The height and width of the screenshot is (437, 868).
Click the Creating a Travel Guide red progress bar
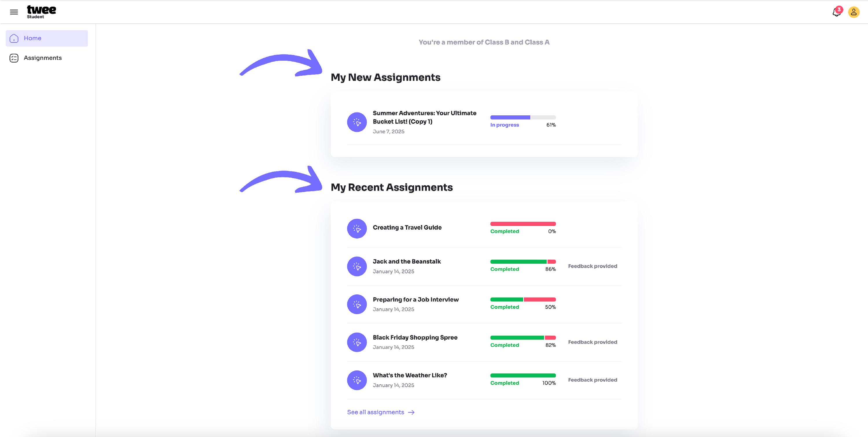523,224
